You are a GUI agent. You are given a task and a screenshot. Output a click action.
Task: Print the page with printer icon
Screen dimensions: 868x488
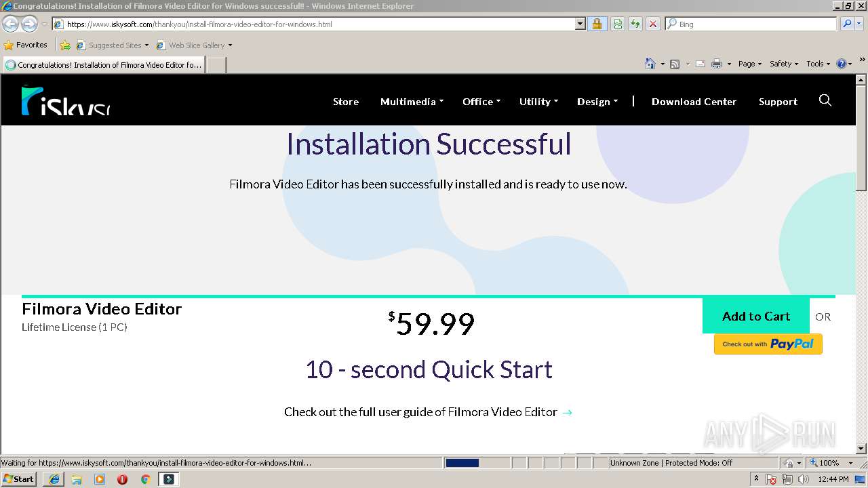click(x=716, y=64)
